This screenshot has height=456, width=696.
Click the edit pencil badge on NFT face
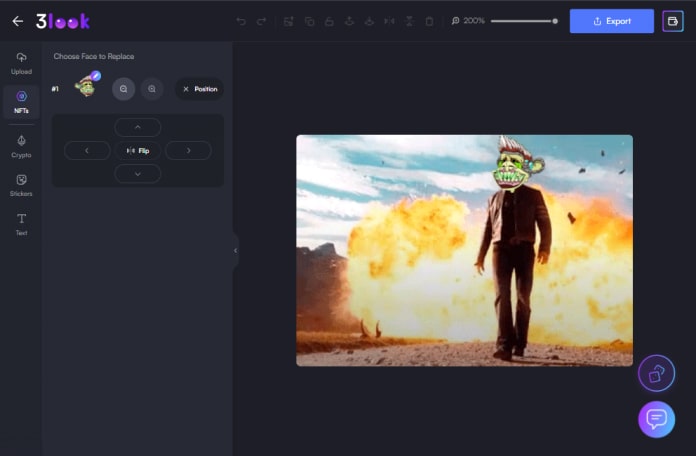[x=97, y=76]
